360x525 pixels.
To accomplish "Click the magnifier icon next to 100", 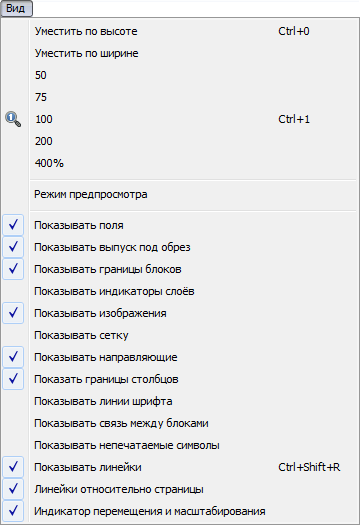I will click(x=13, y=119).
